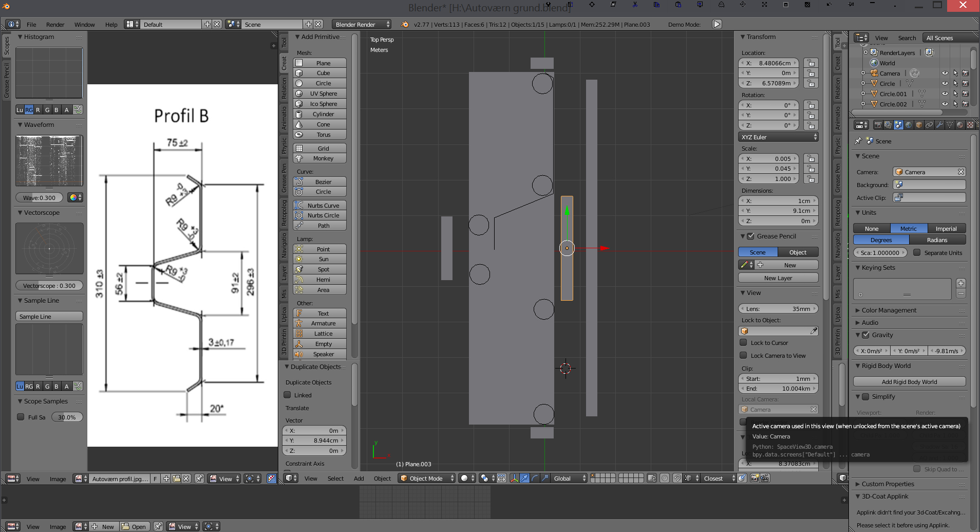
Task: Open the 3D view Add menu
Action: tap(359, 478)
